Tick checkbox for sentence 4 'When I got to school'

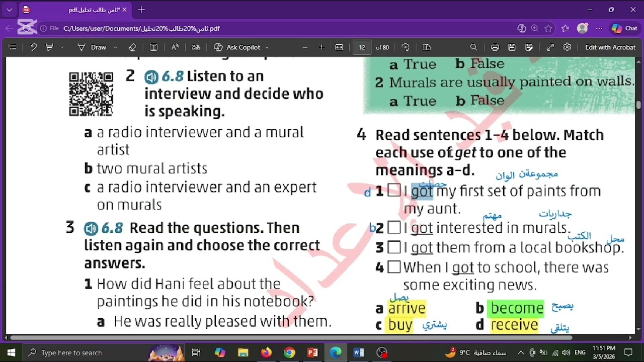[x=394, y=267]
